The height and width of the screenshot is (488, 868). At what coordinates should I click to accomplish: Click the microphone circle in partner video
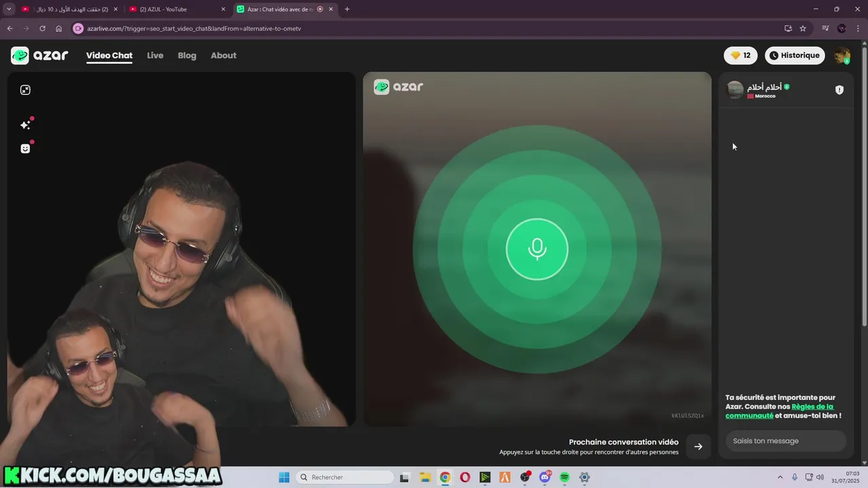(x=537, y=249)
